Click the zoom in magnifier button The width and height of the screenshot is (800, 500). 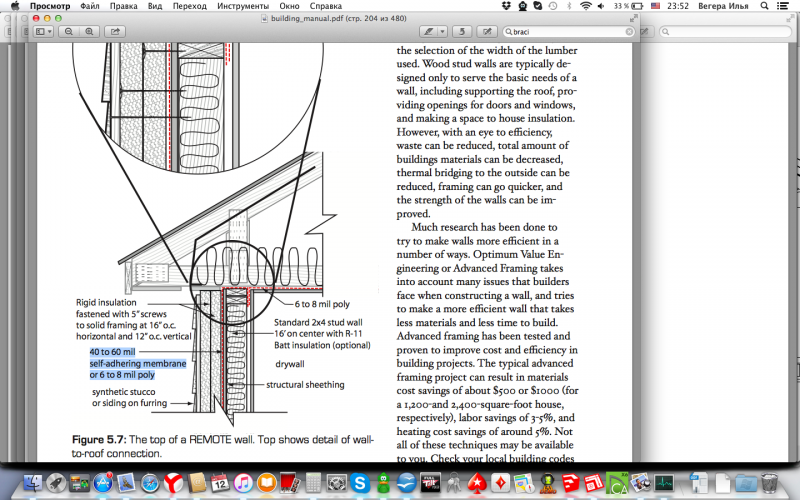(x=89, y=31)
